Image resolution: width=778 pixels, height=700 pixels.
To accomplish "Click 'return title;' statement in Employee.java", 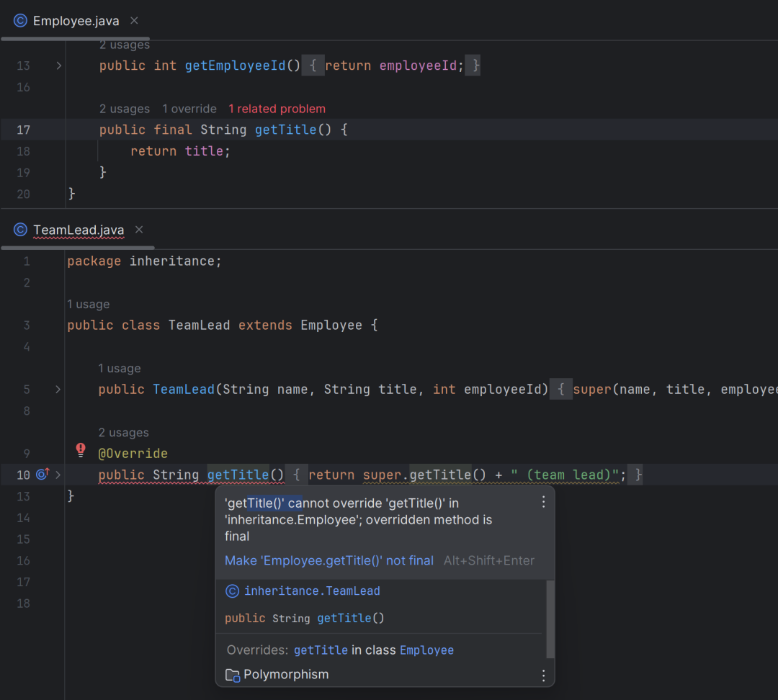I will pos(181,151).
